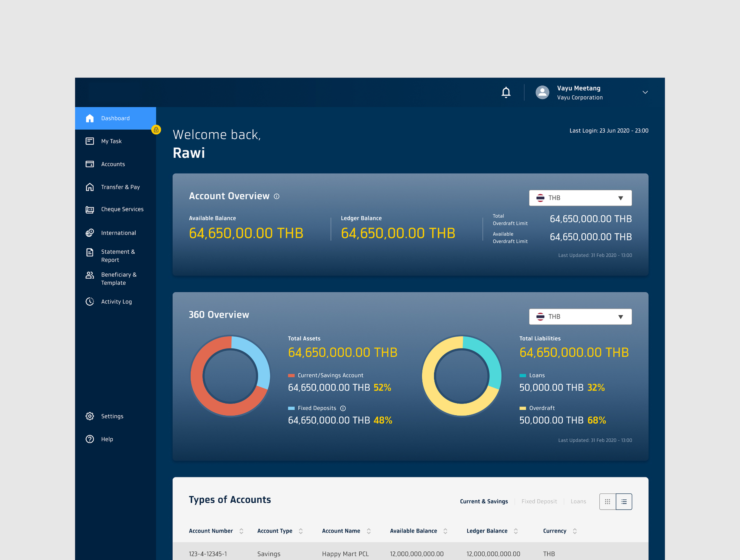Switch to grid view toggle
Viewport: 740px width, 560px height.
pos(607,501)
